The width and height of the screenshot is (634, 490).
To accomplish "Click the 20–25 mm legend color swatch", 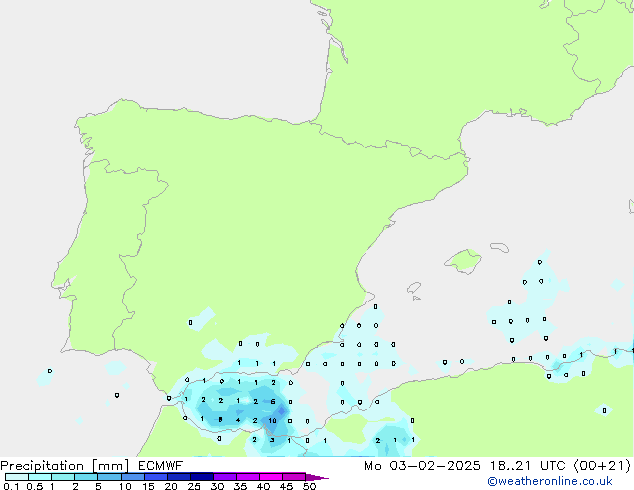I will (179, 477).
